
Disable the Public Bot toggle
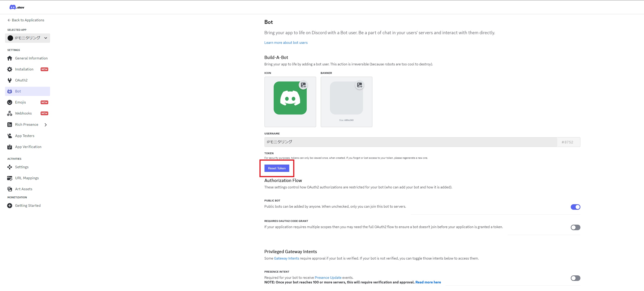pyautogui.click(x=575, y=207)
